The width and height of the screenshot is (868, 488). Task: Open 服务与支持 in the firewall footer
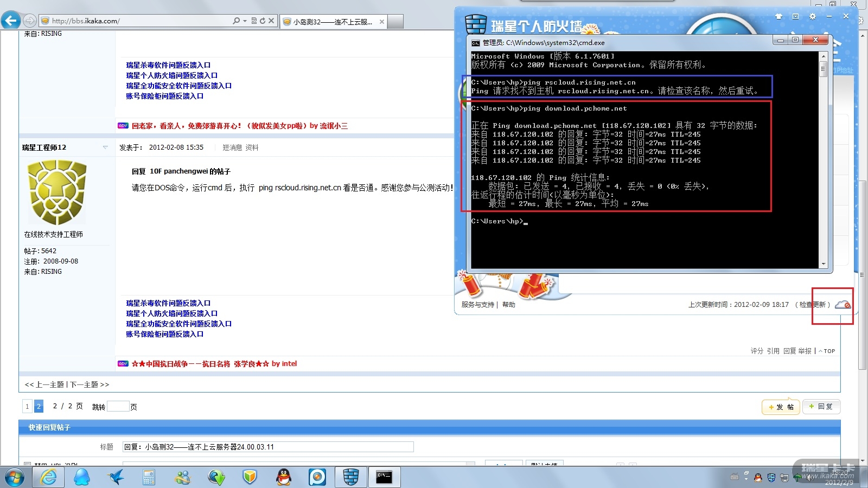click(477, 305)
